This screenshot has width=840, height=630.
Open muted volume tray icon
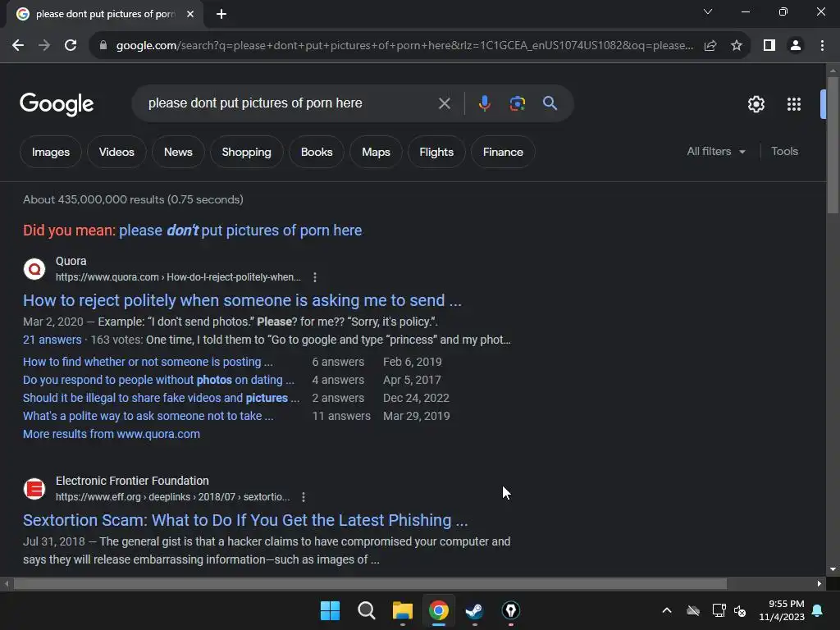pyautogui.click(x=740, y=610)
